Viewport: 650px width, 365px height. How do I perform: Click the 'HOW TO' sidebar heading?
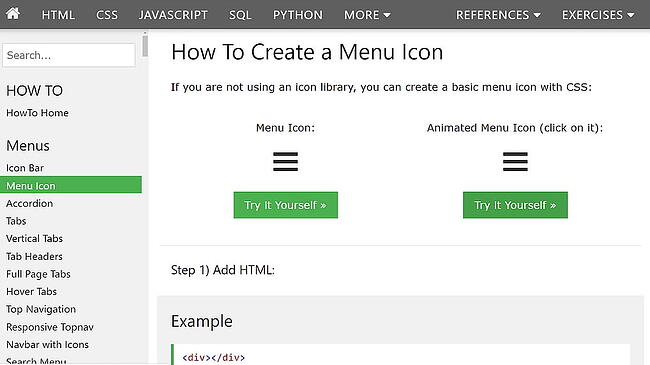[x=34, y=91]
